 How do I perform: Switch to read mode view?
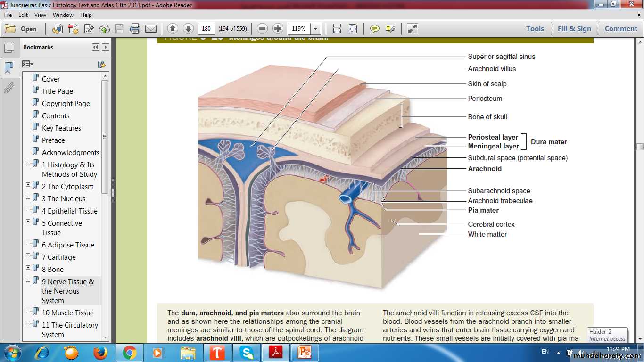(412, 29)
